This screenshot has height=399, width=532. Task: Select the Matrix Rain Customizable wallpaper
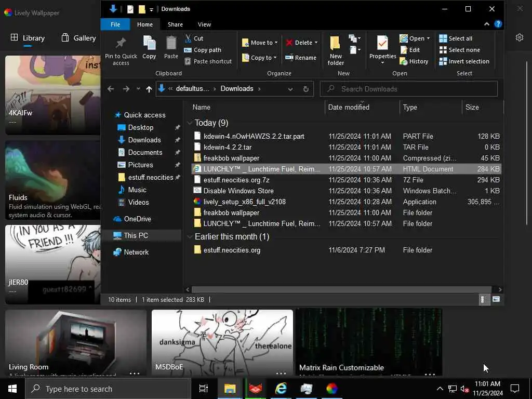tap(369, 342)
